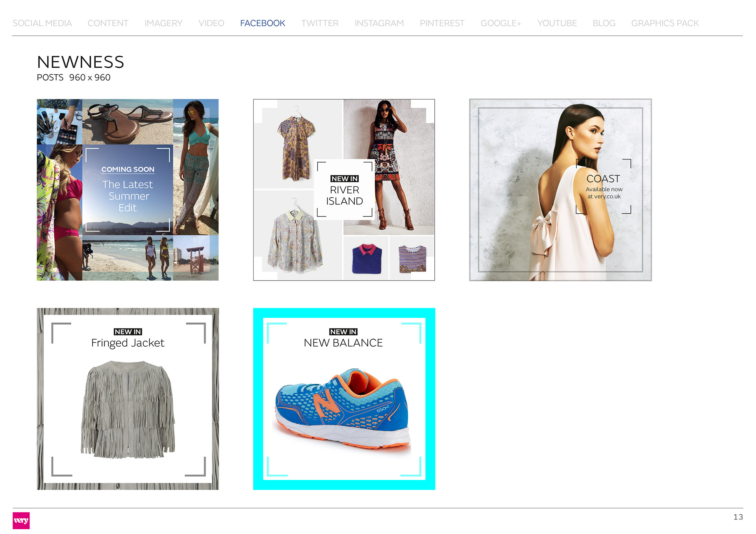Open the New In River Island post
Image resolution: width=756 pixels, height=534 pixels.
(x=344, y=190)
